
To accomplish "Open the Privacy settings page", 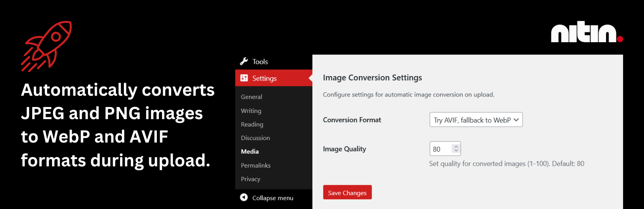I will coord(251,179).
